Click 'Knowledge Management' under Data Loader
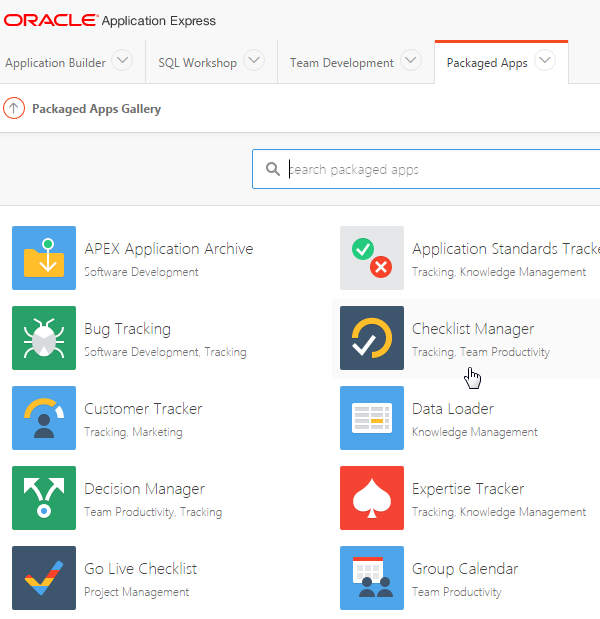The image size is (600, 619). coord(474,432)
